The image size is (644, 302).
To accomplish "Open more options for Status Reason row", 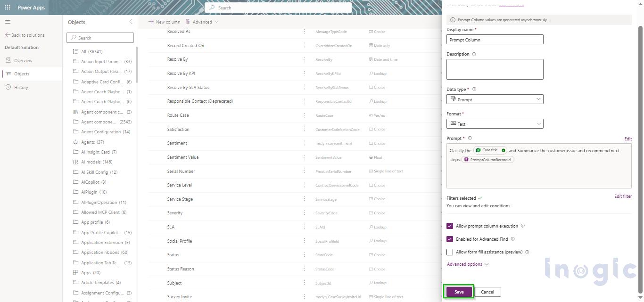I will point(304,269).
